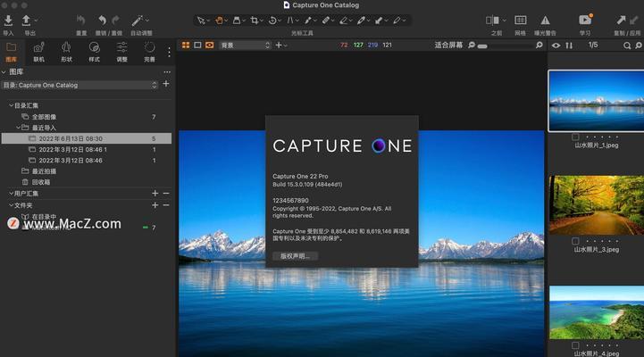Select the 最近拍摄 collection

point(44,170)
